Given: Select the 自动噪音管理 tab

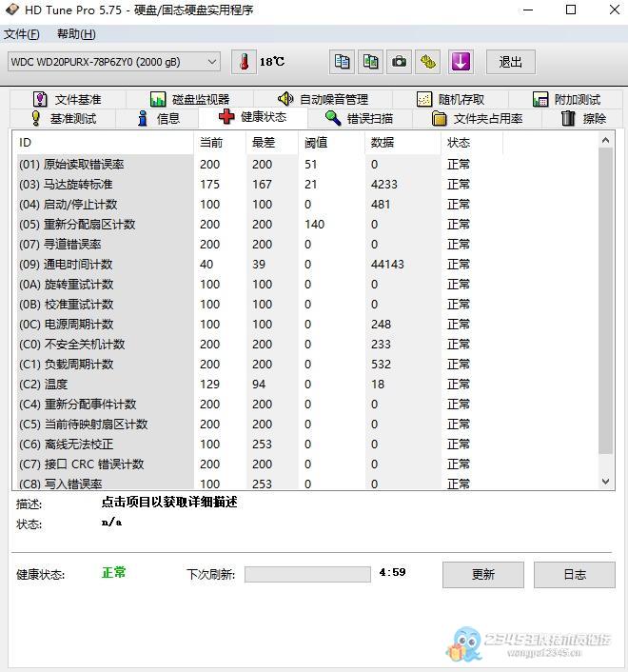Looking at the screenshot, I should click(x=323, y=99).
